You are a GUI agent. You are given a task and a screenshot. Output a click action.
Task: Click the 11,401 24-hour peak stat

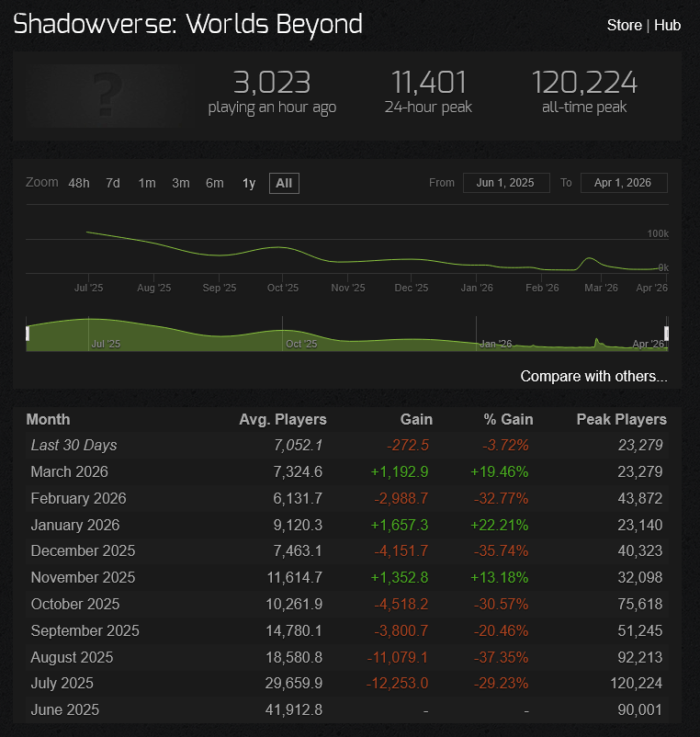428,92
